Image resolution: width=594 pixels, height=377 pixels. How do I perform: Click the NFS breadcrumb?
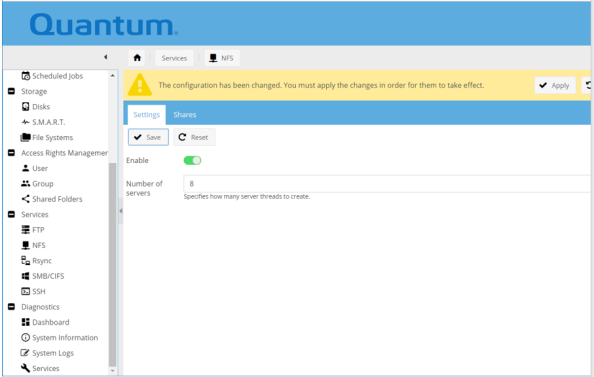222,58
